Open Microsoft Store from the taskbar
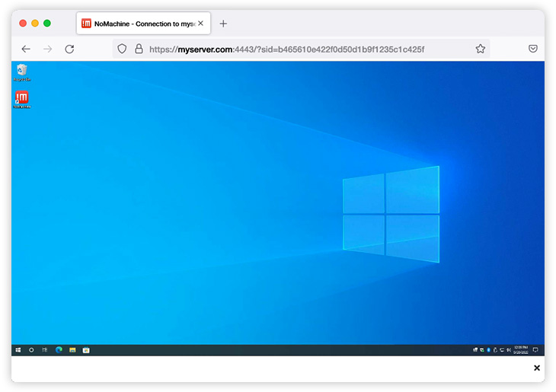Viewport: 556px width, 392px height. click(86, 350)
